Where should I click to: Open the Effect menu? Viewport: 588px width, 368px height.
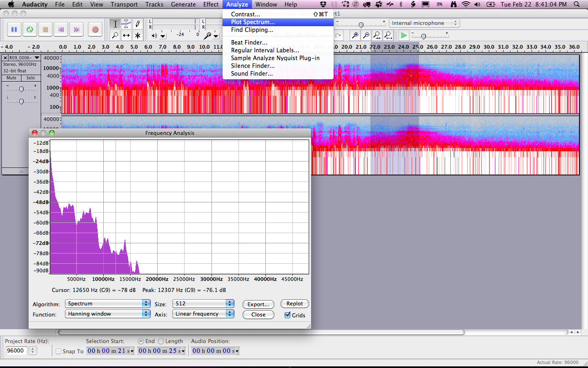click(x=211, y=4)
